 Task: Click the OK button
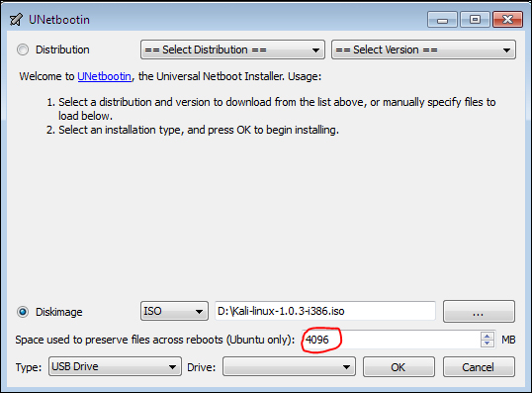pos(399,367)
